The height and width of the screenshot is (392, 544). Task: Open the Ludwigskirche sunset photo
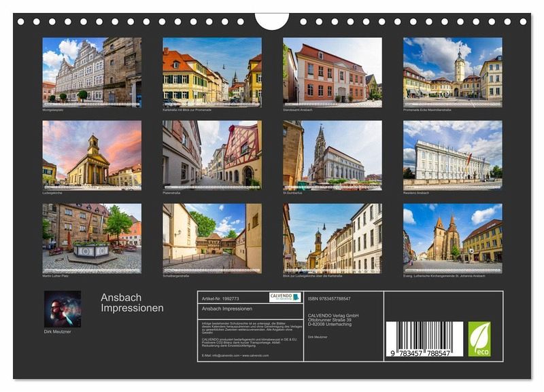pyautogui.click(x=92, y=153)
